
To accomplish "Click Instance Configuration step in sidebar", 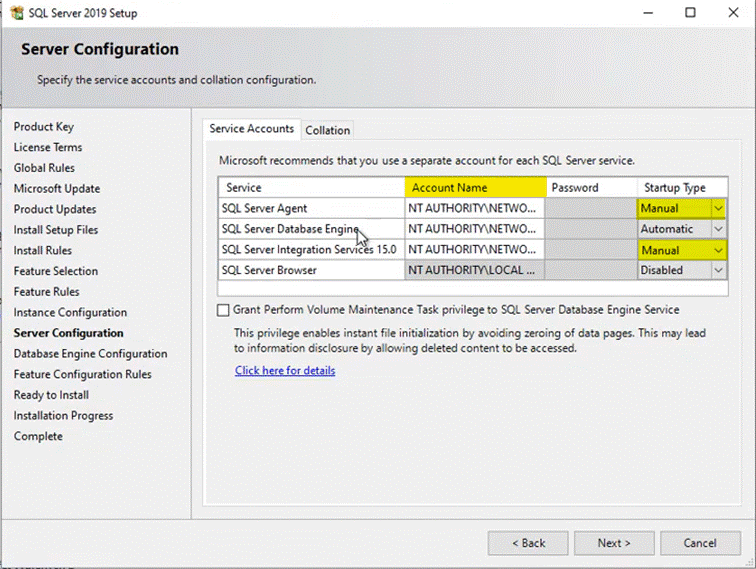I will click(70, 312).
